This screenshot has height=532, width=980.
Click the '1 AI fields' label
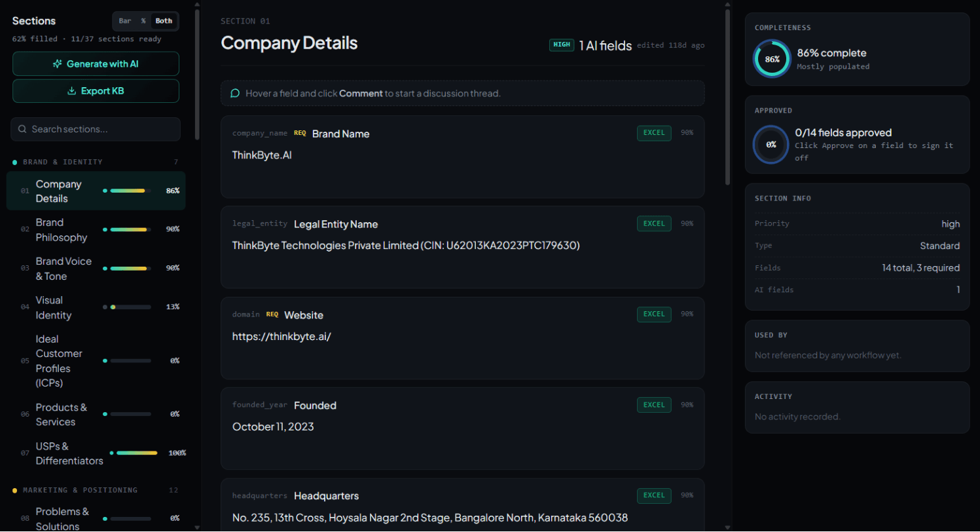pyautogui.click(x=606, y=45)
